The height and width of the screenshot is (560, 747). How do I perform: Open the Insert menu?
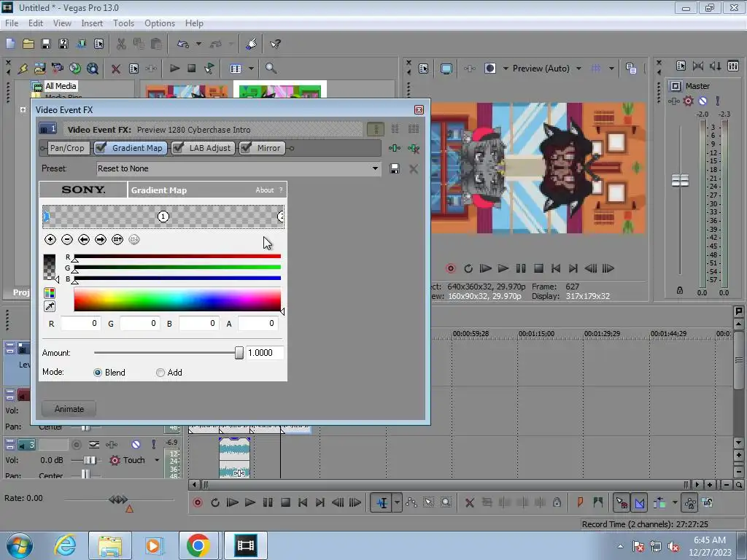(x=92, y=23)
